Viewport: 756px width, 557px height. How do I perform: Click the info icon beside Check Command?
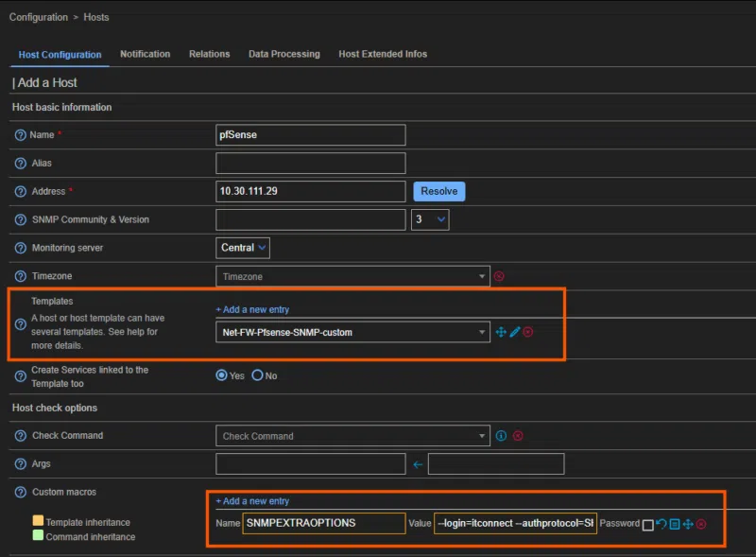[x=502, y=436]
